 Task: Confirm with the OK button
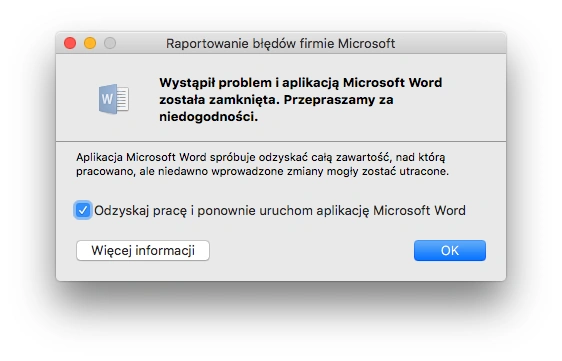click(449, 250)
